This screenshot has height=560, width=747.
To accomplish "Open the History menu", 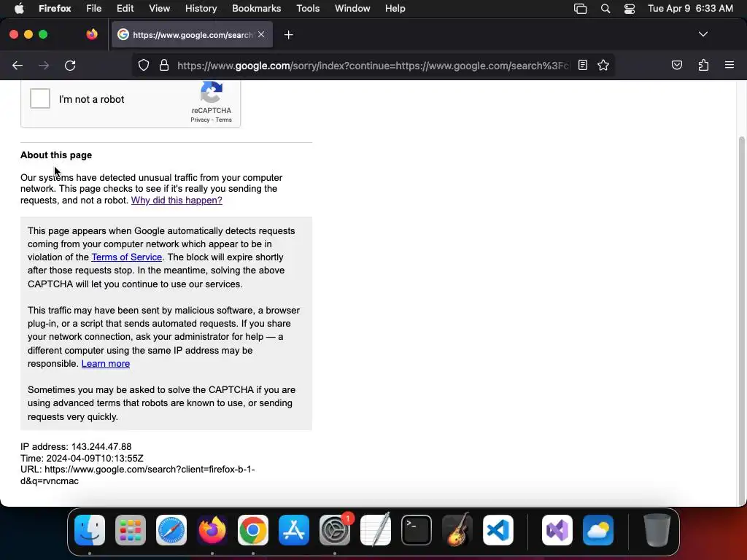I will click(x=201, y=9).
